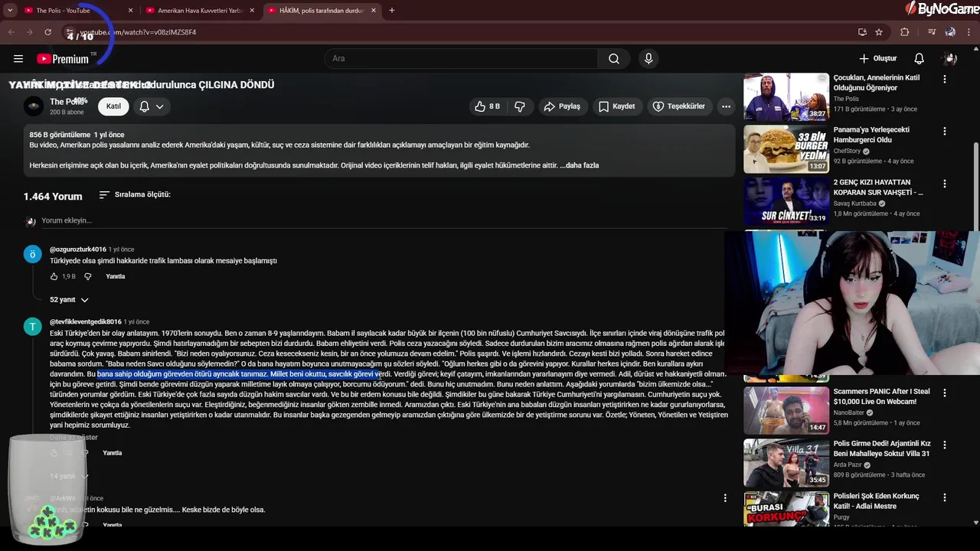Like the video (8 B thumbs up)
The height and width of the screenshot is (551, 980).
click(487, 106)
